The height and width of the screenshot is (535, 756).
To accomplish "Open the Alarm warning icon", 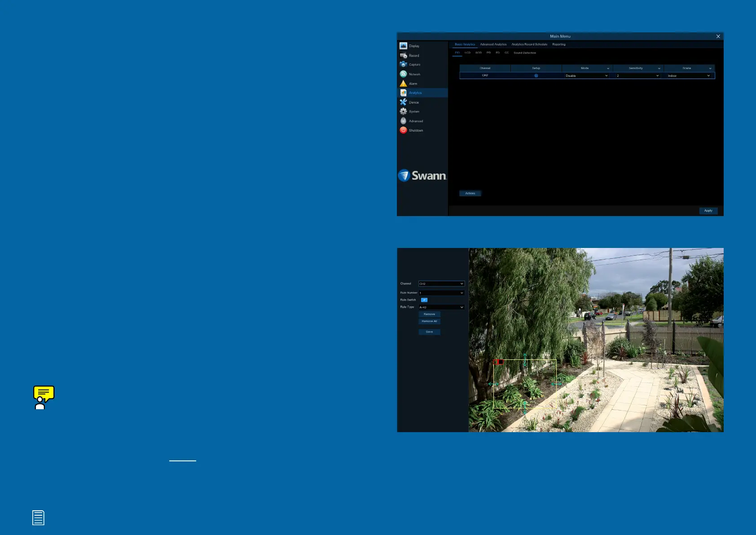I will (x=403, y=84).
